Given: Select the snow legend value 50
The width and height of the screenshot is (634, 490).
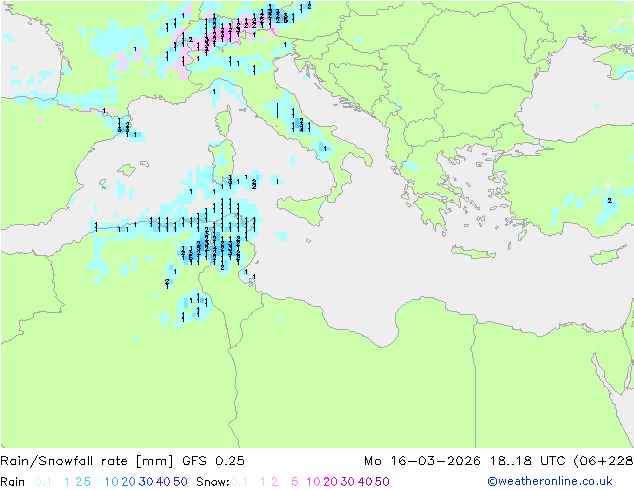Looking at the screenshot, I should [x=382, y=482].
